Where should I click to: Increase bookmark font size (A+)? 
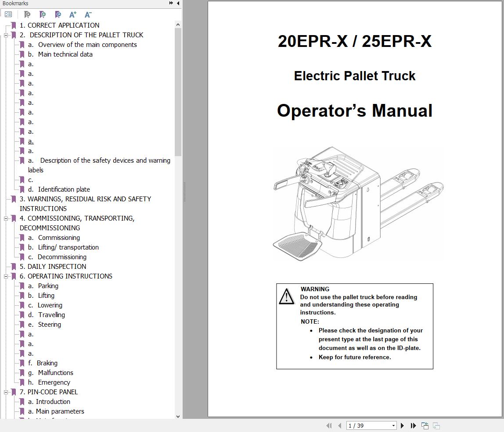tap(73, 14)
